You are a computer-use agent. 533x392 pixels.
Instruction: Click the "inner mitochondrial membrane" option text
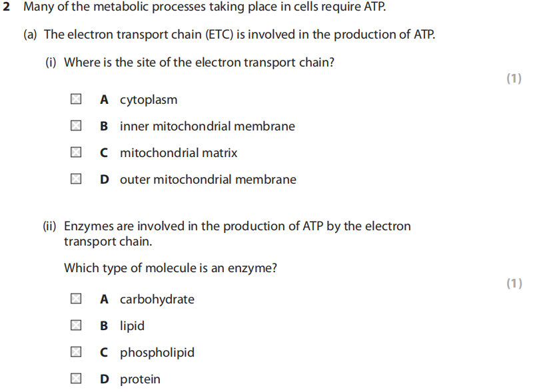(207, 126)
